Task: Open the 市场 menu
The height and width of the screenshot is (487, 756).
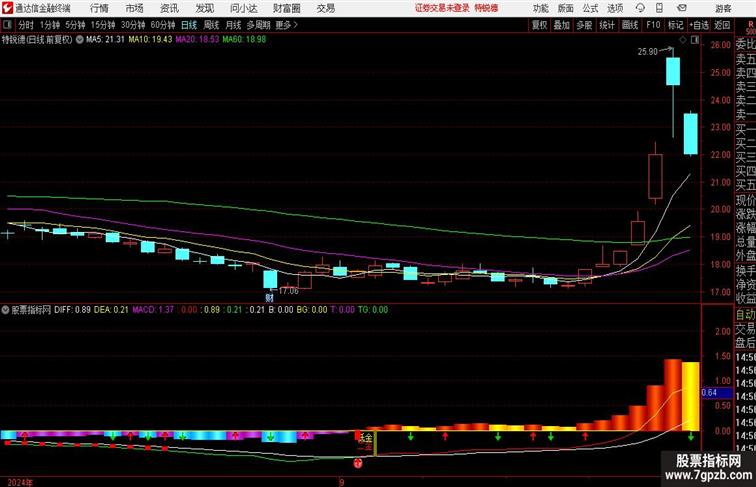Action: click(135, 8)
